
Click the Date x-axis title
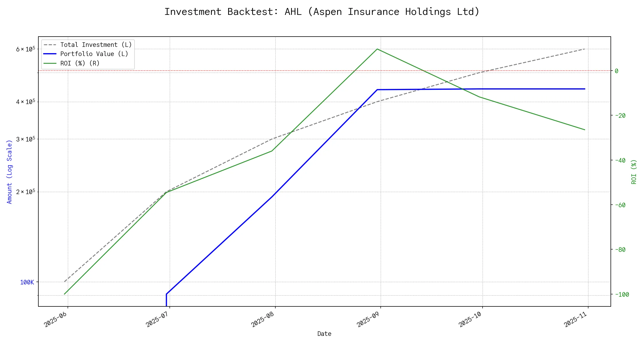324,334
